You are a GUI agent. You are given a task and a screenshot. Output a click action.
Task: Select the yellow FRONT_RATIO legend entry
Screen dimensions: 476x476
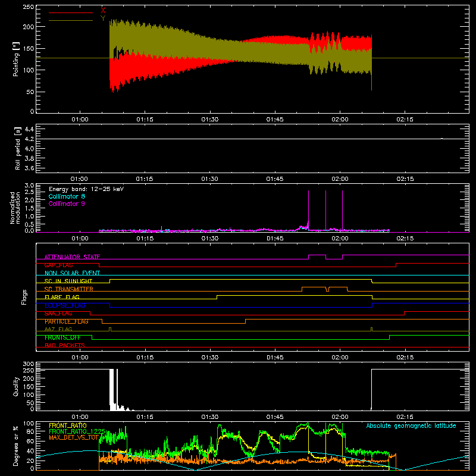click(x=68, y=425)
